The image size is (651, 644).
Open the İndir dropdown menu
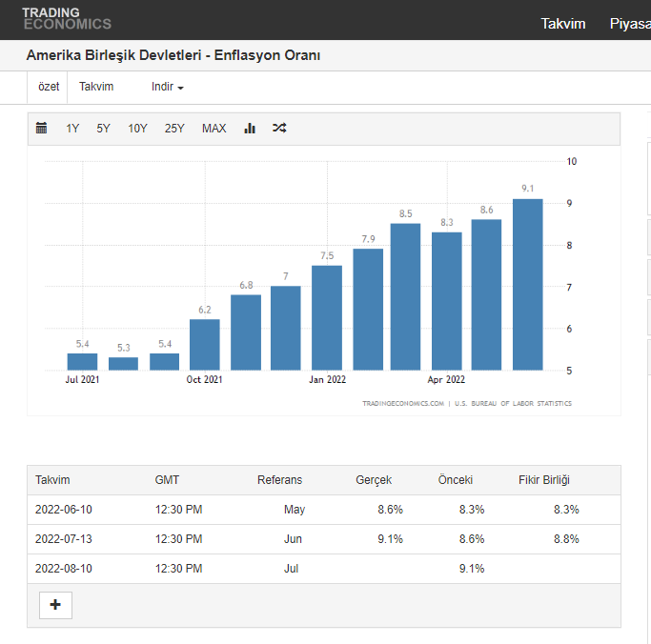[x=167, y=87]
